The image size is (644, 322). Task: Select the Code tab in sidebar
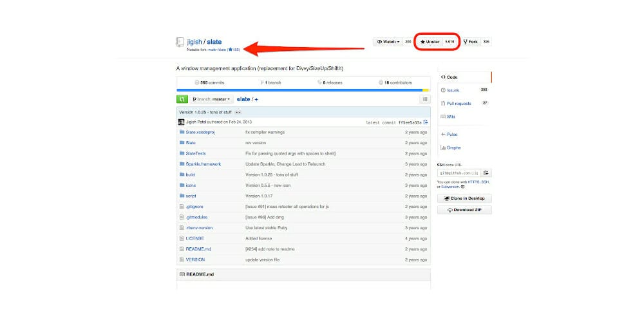464,77
